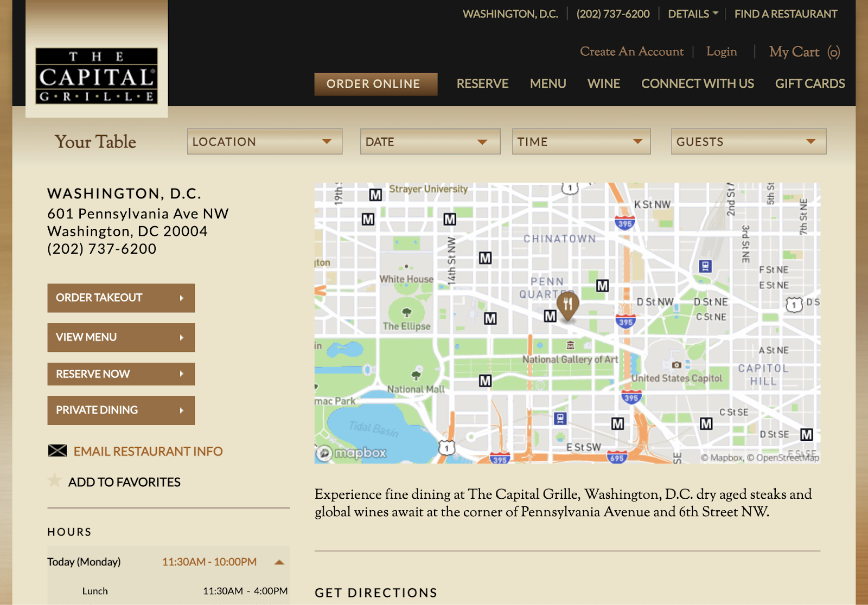Click the OpenStreetMap attribution link
Viewport: 868px width, 605px height.
point(783,458)
